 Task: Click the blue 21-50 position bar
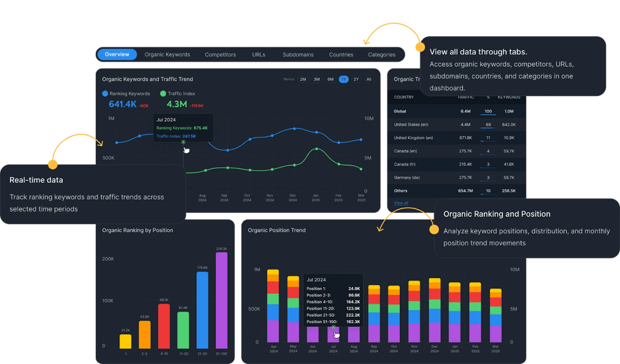click(x=202, y=310)
